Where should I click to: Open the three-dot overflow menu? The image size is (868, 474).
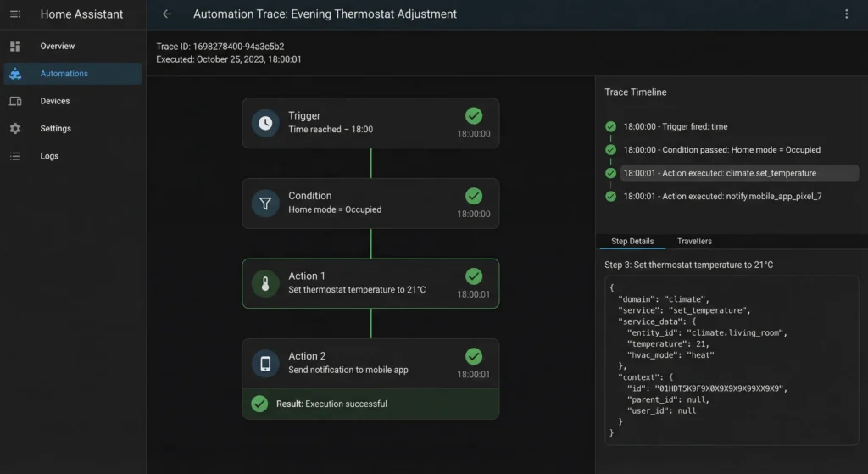tap(846, 14)
